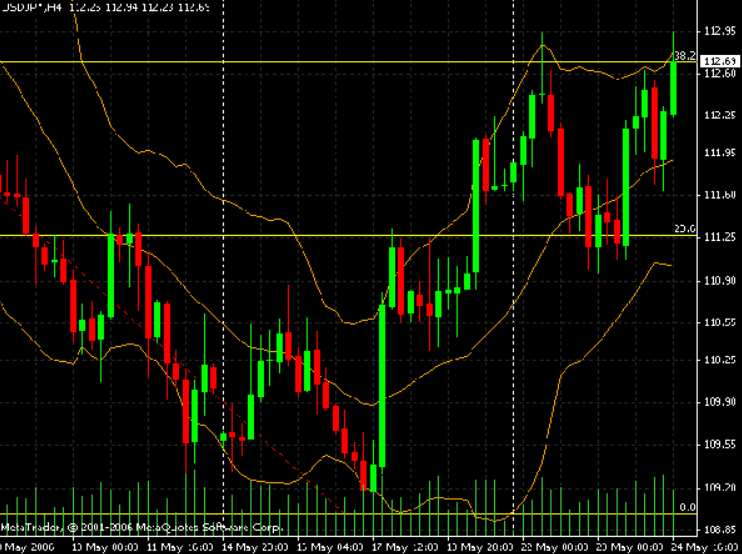742x554 pixels.
Task: Click the 112.25 price axis label
Action: (x=720, y=115)
